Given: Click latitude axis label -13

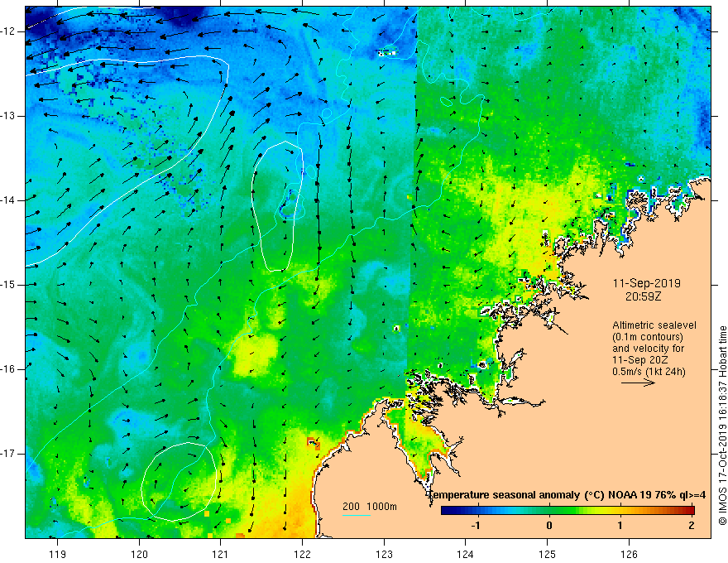Looking at the screenshot, I should pyautogui.click(x=8, y=116).
